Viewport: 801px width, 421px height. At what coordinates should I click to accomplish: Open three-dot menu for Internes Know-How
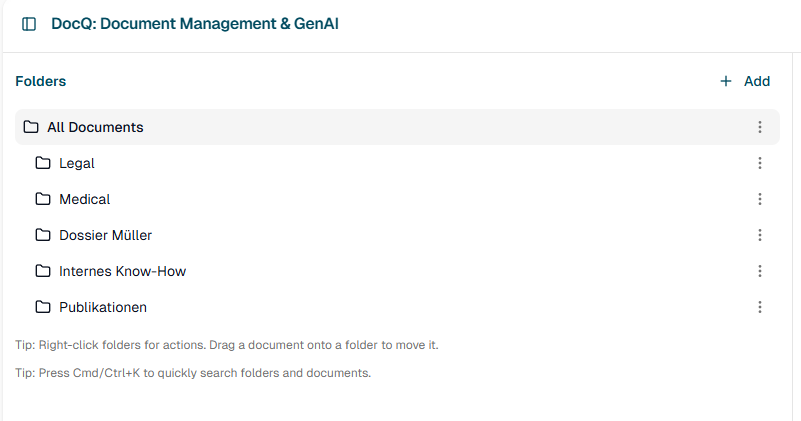pos(760,271)
